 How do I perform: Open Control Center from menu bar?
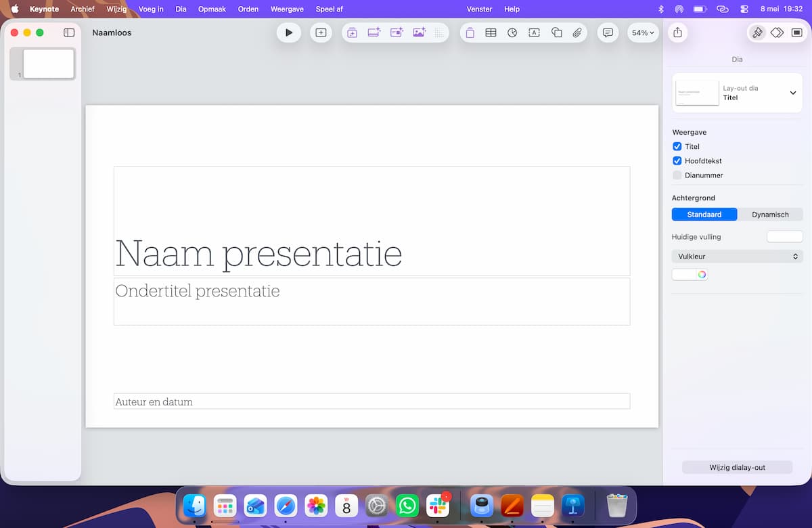744,9
